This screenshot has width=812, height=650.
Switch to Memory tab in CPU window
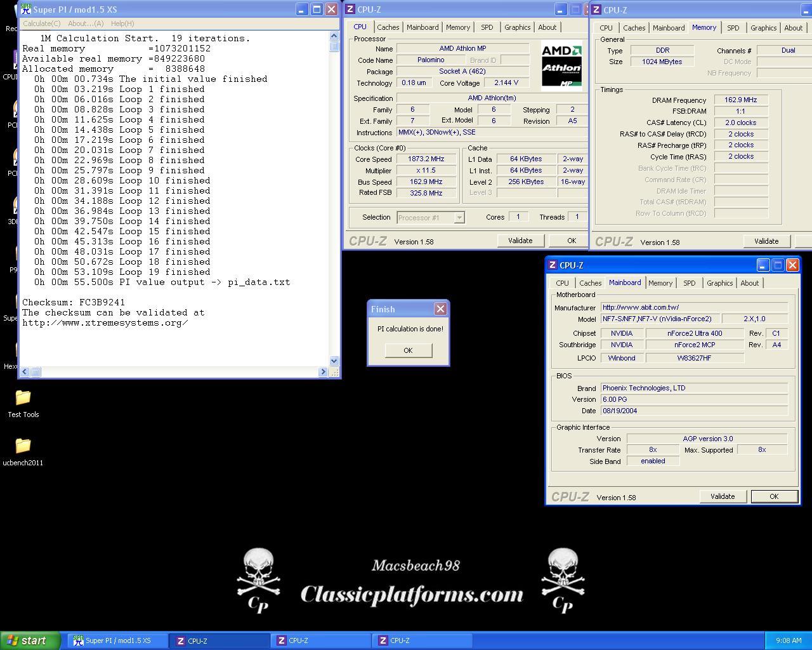458,27
